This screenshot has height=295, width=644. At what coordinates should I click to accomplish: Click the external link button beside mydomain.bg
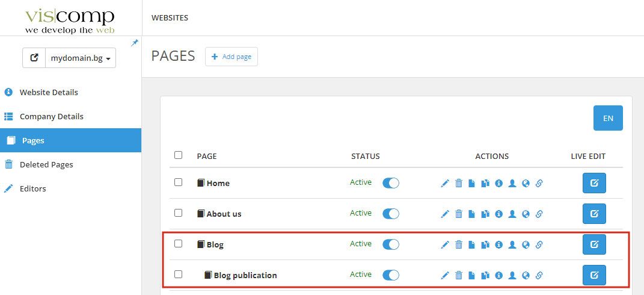coord(34,58)
